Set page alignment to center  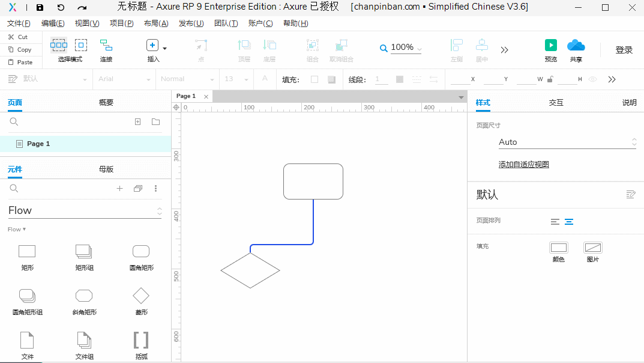coord(569,222)
